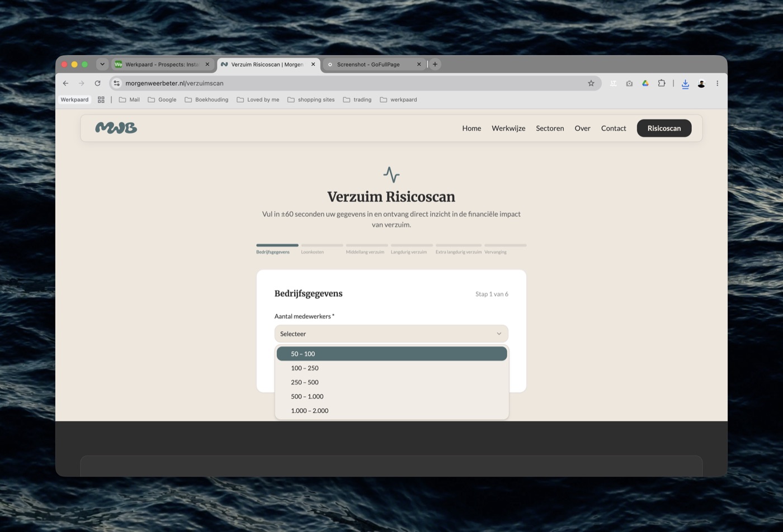783x532 pixels.
Task: Reload the current page
Action: point(97,83)
